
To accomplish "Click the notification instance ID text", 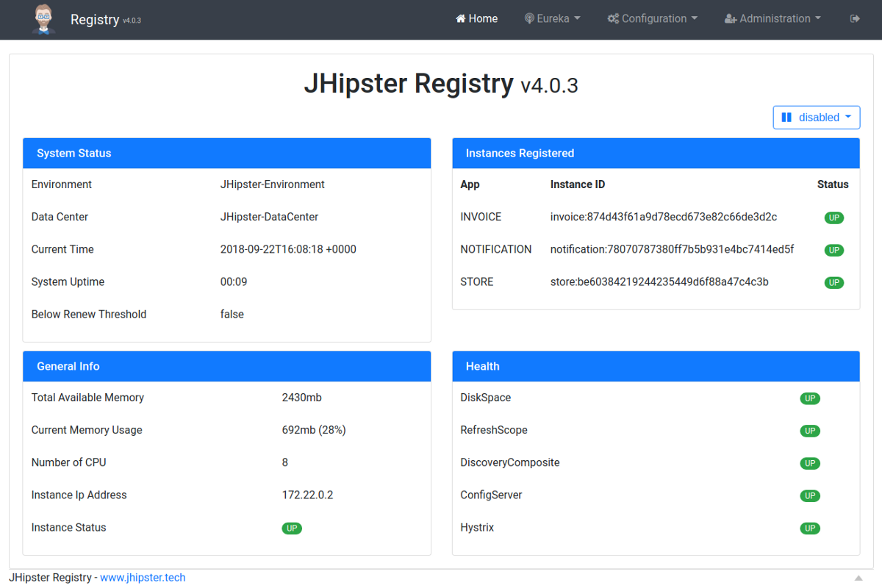I will pos(673,249).
